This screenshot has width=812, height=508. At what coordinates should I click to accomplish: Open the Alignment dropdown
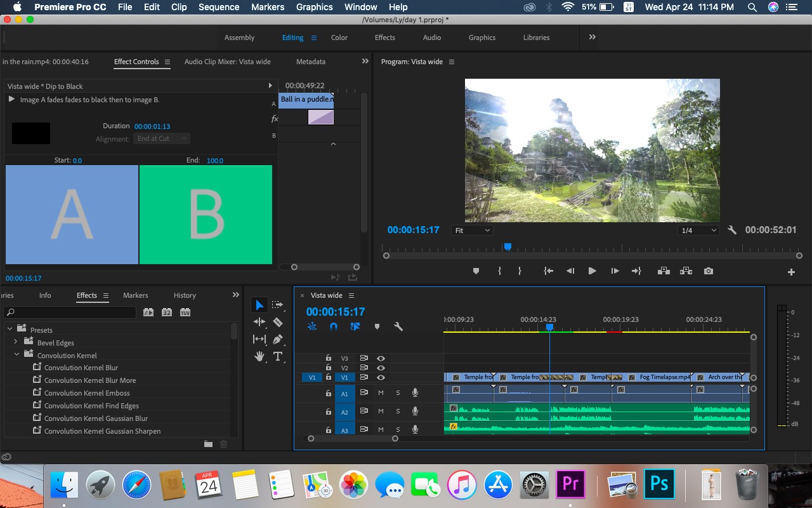pos(162,138)
